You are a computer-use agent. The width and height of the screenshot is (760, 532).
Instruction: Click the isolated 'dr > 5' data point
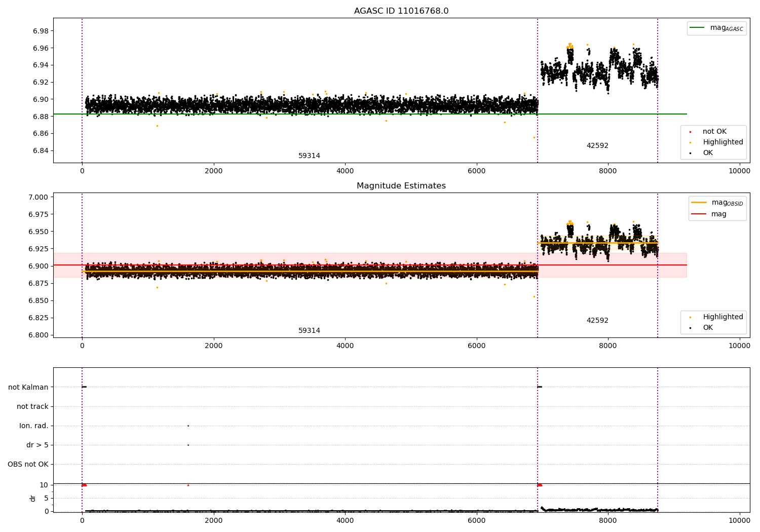188,445
